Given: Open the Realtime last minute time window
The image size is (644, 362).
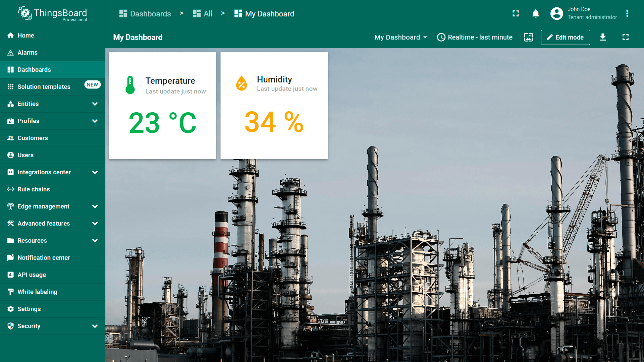Looking at the screenshot, I should (475, 37).
